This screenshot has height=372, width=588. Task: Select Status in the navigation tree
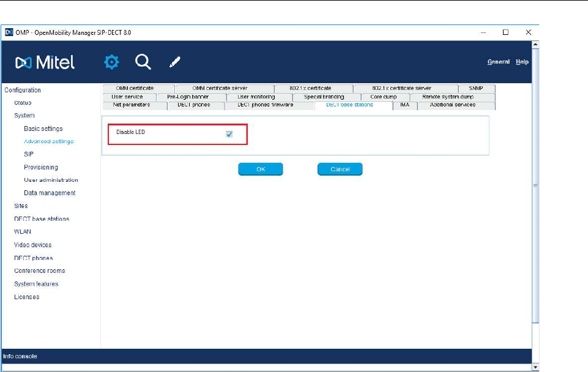pos(23,103)
